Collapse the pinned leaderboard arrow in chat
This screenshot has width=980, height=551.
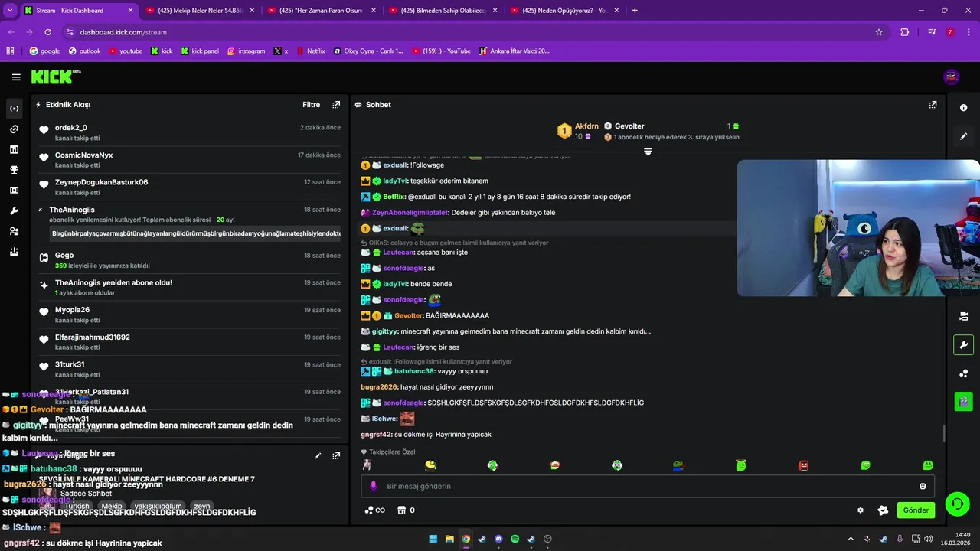click(648, 152)
